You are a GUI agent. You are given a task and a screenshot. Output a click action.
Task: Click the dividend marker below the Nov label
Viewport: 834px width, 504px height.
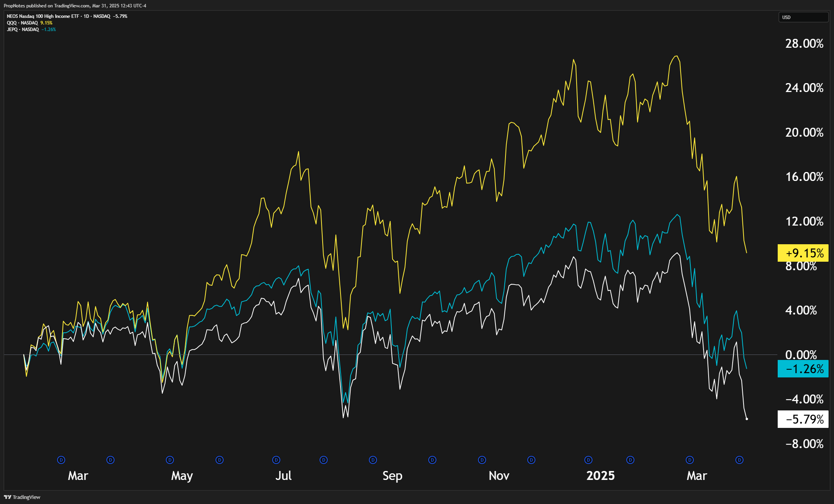click(481, 460)
